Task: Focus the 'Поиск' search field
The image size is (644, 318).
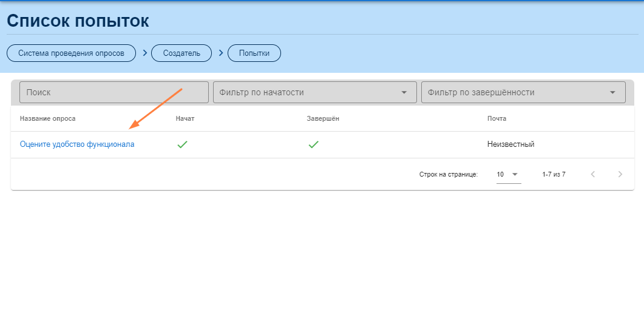Action: 114,92
